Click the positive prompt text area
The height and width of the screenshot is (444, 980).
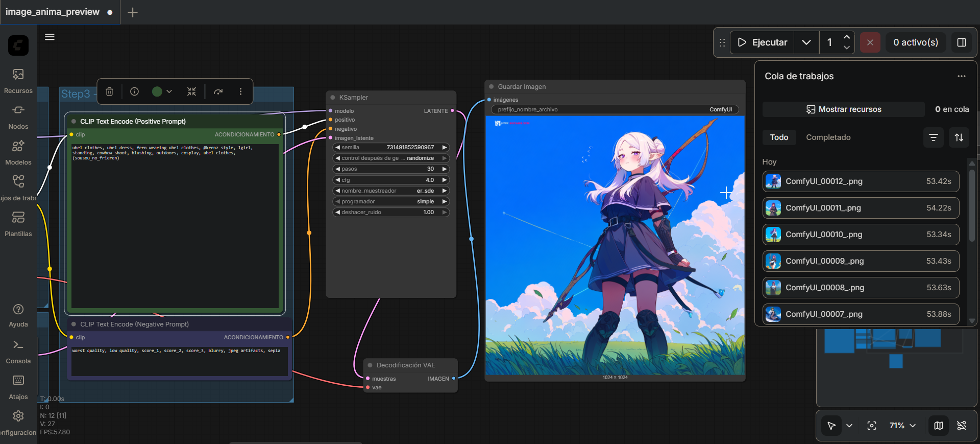tap(175, 226)
